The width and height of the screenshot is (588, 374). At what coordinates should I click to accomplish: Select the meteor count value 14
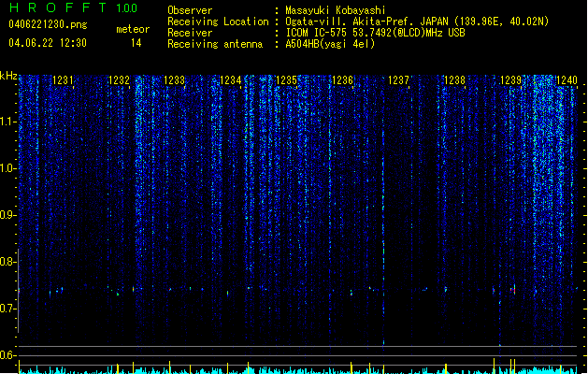pos(136,43)
